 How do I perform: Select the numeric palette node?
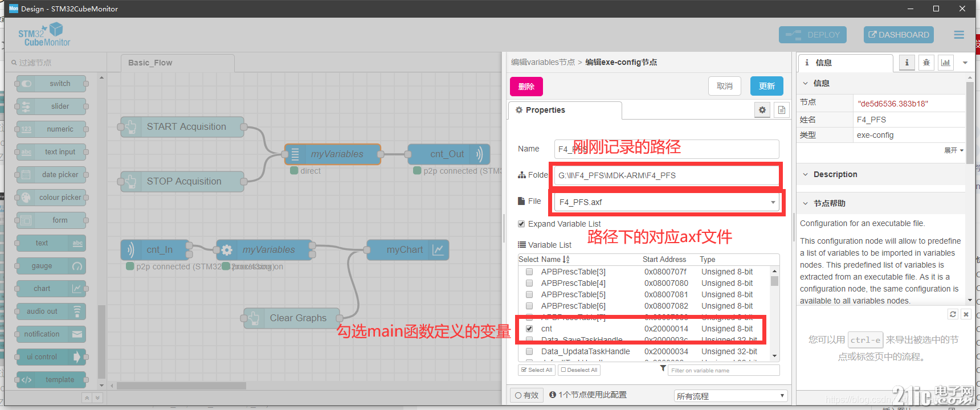(x=51, y=129)
